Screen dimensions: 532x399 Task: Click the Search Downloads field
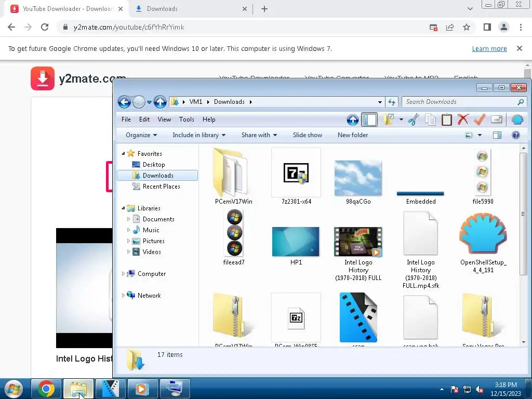tap(464, 102)
